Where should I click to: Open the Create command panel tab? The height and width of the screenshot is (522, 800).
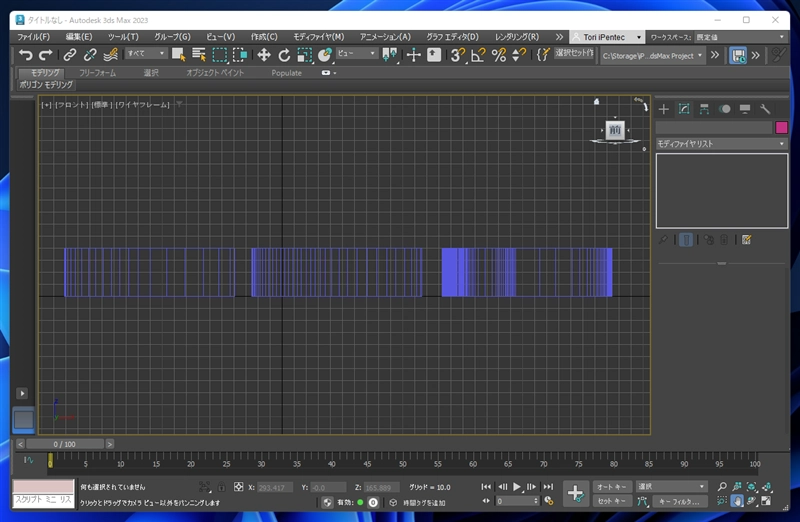click(663, 109)
